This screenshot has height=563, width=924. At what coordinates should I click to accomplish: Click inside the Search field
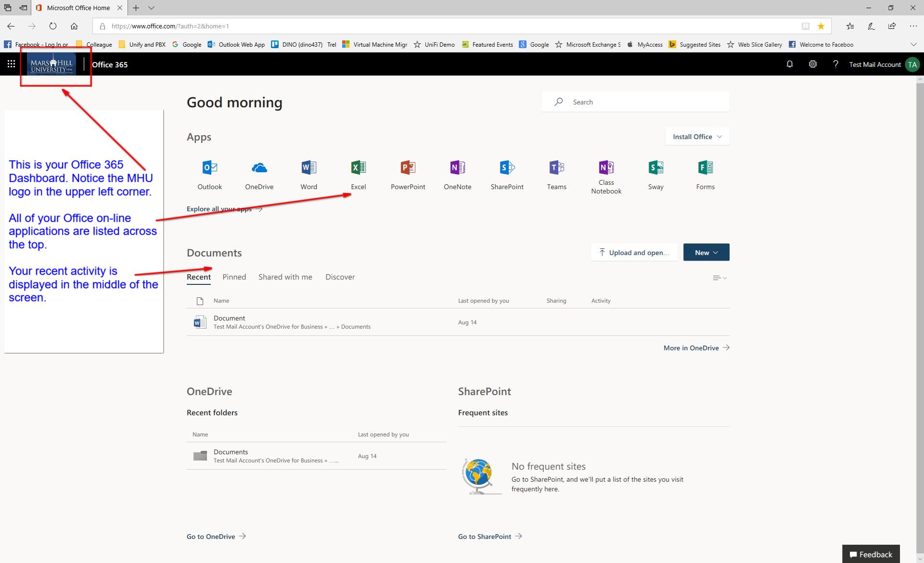(x=626, y=102)
